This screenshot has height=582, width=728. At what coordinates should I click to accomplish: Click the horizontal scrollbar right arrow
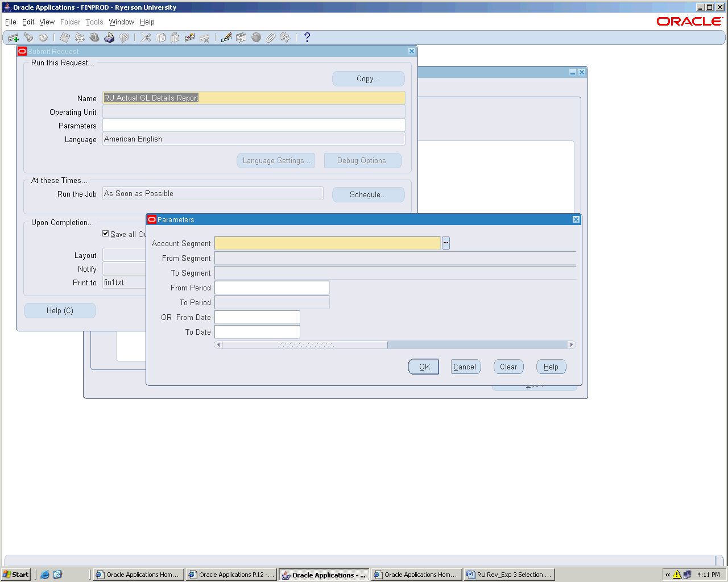pos(571,345)
